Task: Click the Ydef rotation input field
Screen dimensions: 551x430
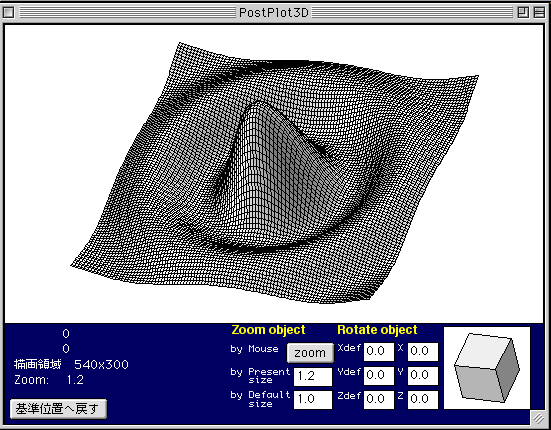Action: [x=379, y=376]
